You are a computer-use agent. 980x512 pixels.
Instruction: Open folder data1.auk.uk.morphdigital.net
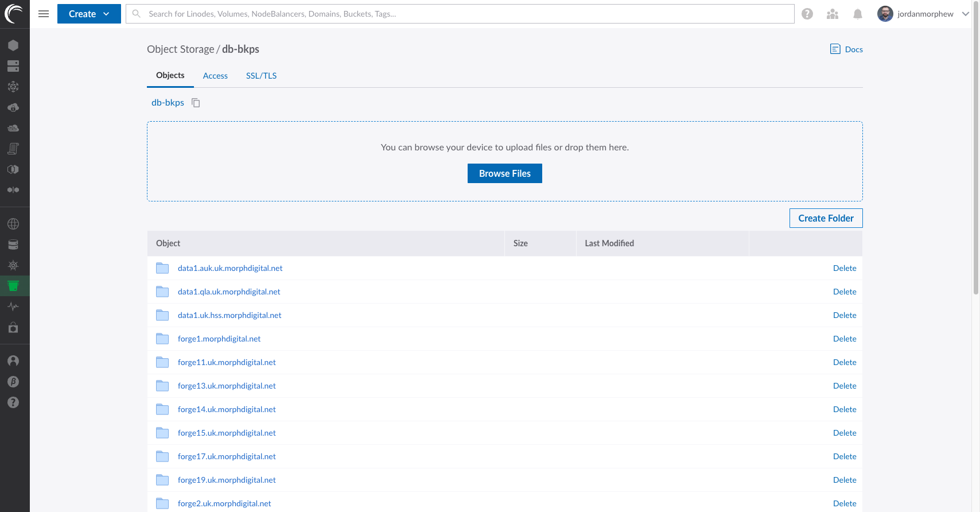[230, 268]
